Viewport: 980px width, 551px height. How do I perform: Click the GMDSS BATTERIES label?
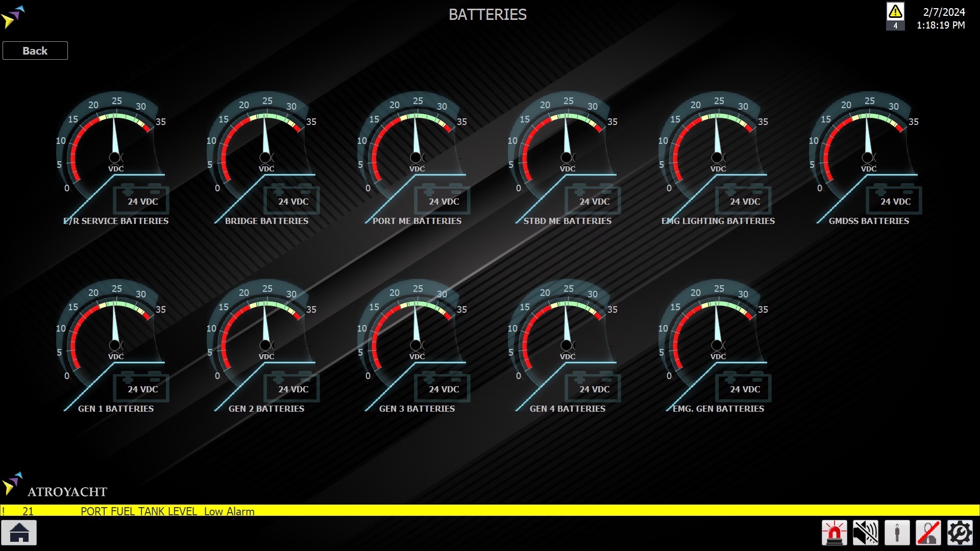point(869,221)
